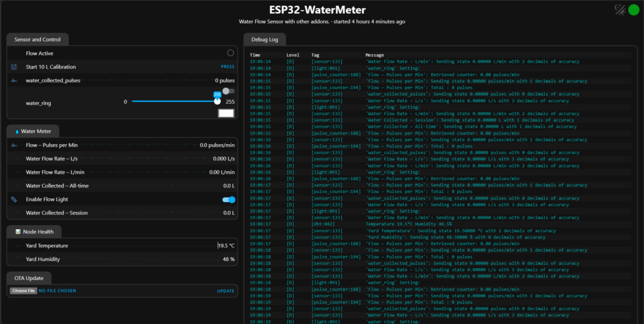Screen dimensions: 644x324
Task: Click the '0.000 L/s' flow rate value
Action: pyautogui.click(x=224, y=159)
